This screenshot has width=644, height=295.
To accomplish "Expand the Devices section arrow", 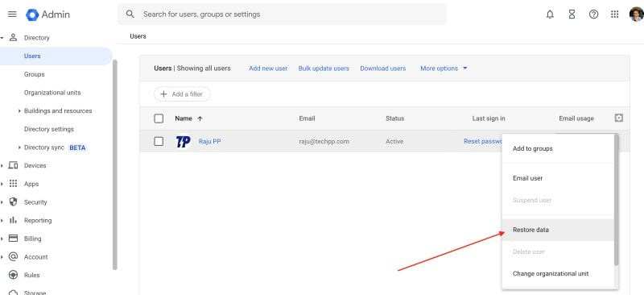I will [2, 166].
